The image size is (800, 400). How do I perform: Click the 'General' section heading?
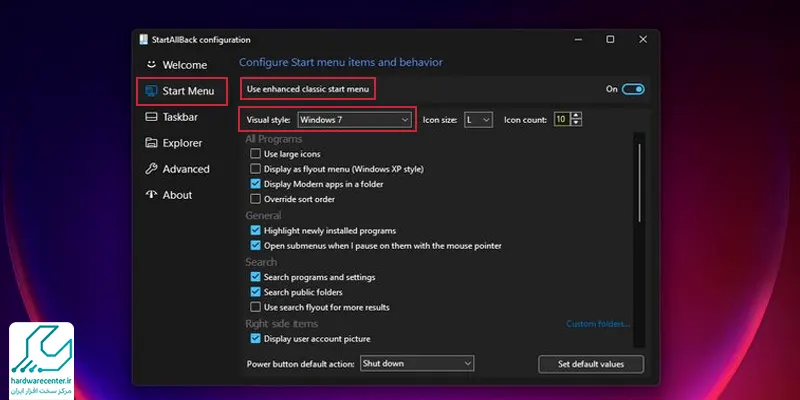tap(263, 216)
